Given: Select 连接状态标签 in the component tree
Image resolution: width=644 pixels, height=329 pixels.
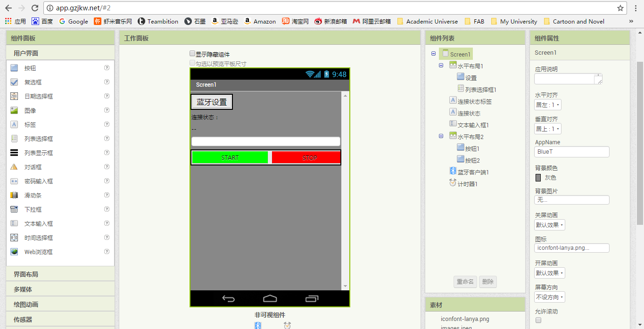Looking at the screenshot, I should 475,101.
